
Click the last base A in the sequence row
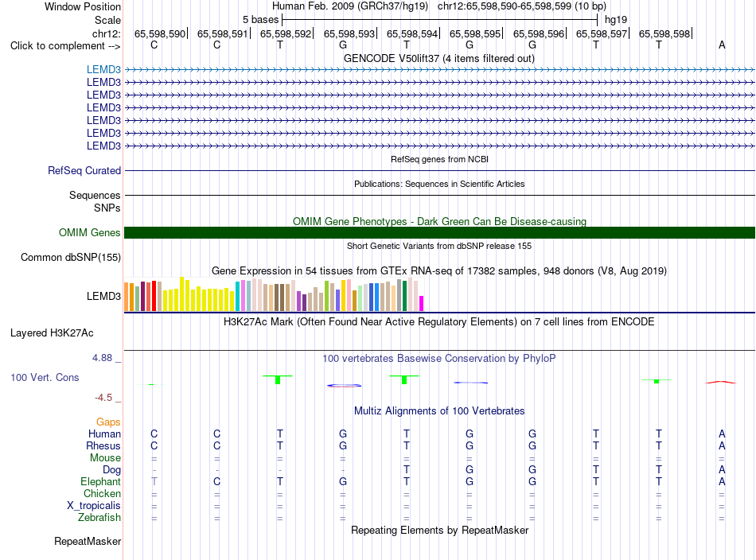click(x=722, y=45)
